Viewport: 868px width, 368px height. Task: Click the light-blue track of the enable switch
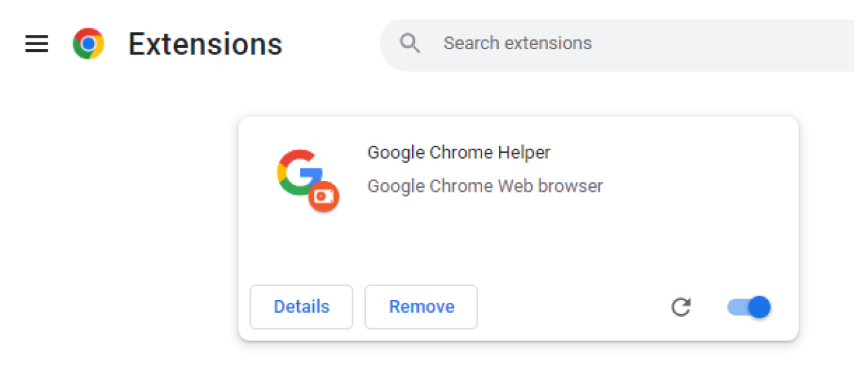coord(736,307)
